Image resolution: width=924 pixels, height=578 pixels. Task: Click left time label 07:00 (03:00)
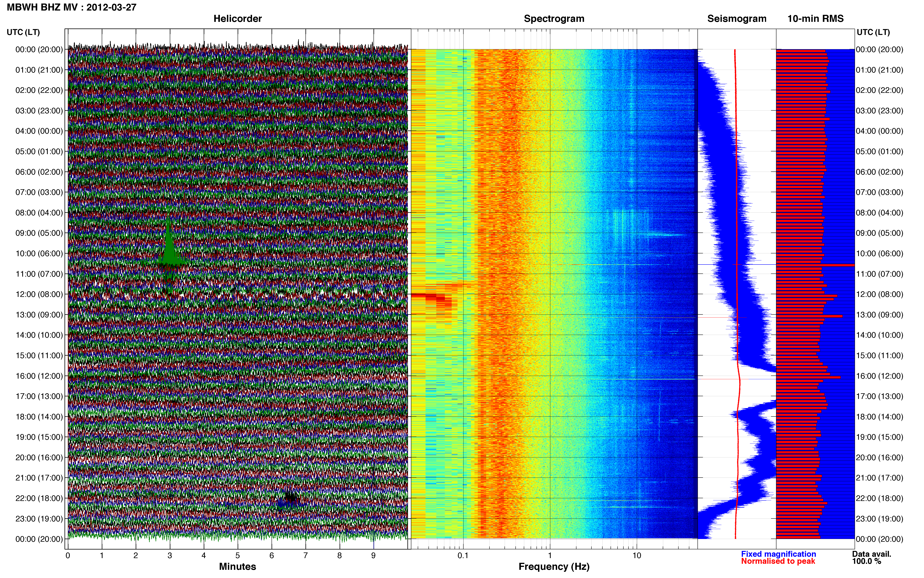pos(39,192)
